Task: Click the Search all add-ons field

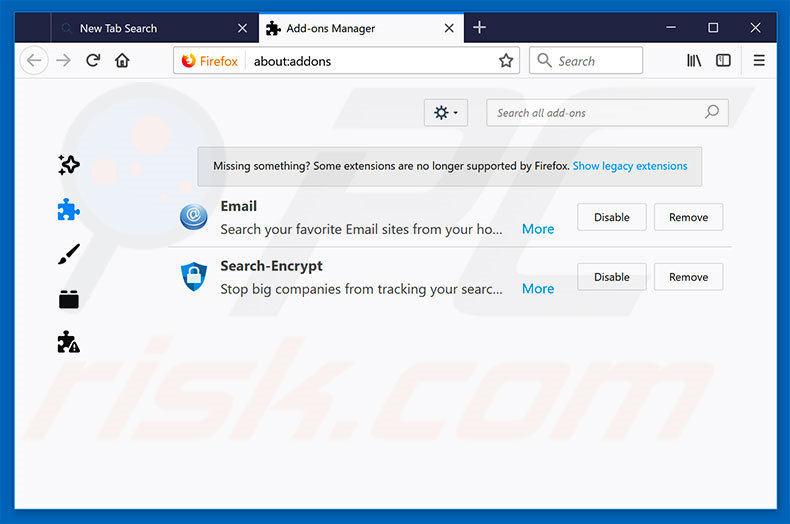Action: 607,112
